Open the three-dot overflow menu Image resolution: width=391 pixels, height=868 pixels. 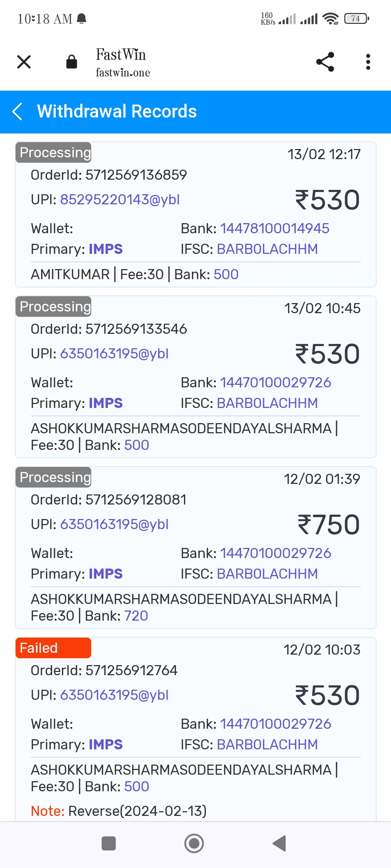(368, 62)
